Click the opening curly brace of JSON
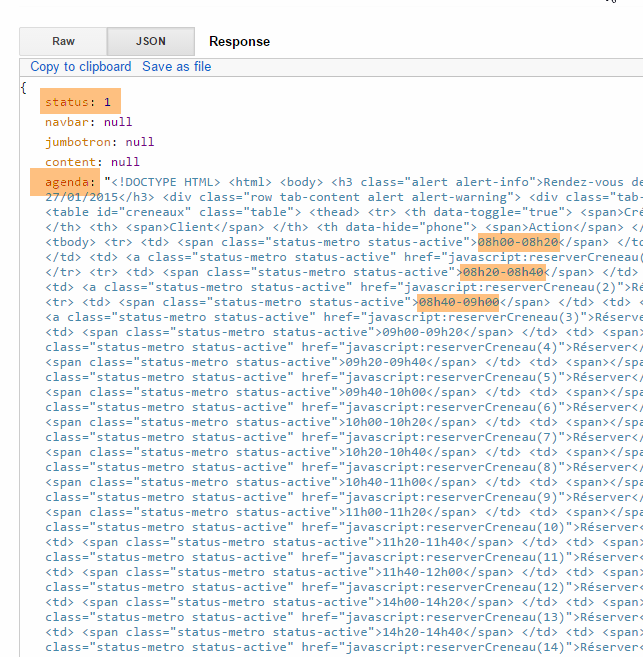The image size is (643, 657). (x=23, y=87)
